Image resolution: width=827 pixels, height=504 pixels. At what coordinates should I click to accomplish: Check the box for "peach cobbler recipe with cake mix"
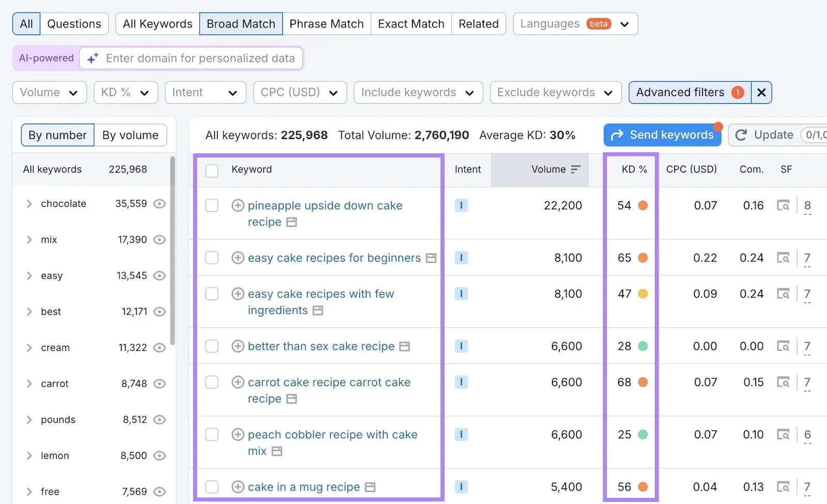point(212,434)
